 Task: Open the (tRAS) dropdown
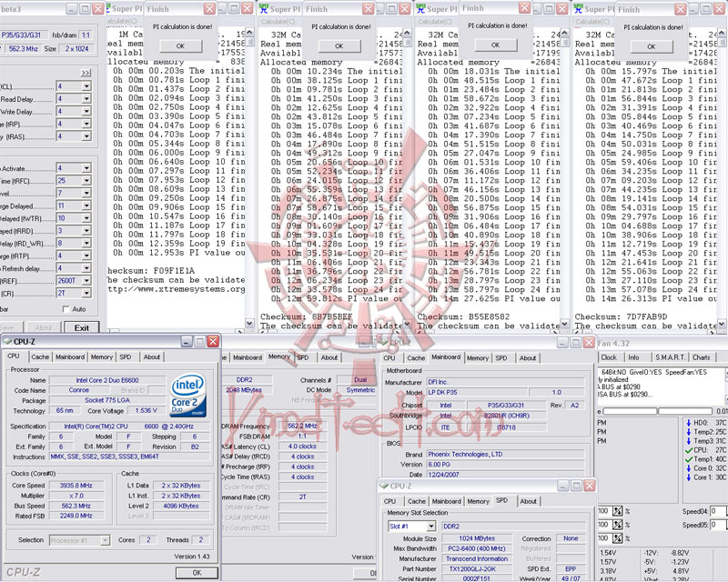[86, 136]
